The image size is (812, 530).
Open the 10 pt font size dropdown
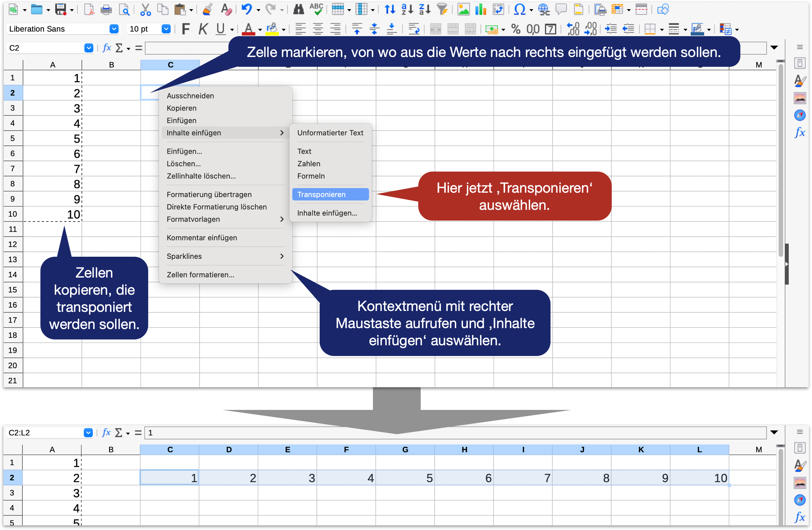pyautogui.click(x=166, y=29)
